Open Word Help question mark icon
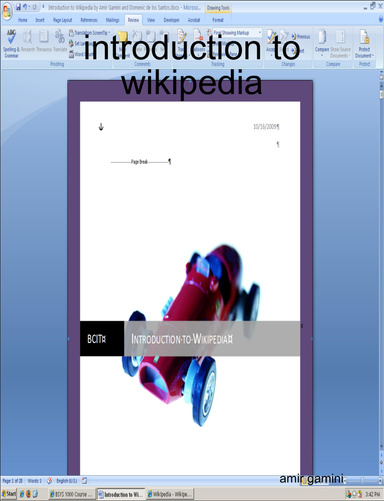The width and height of the screenshot is (384, 501). [x=381, y=20]
